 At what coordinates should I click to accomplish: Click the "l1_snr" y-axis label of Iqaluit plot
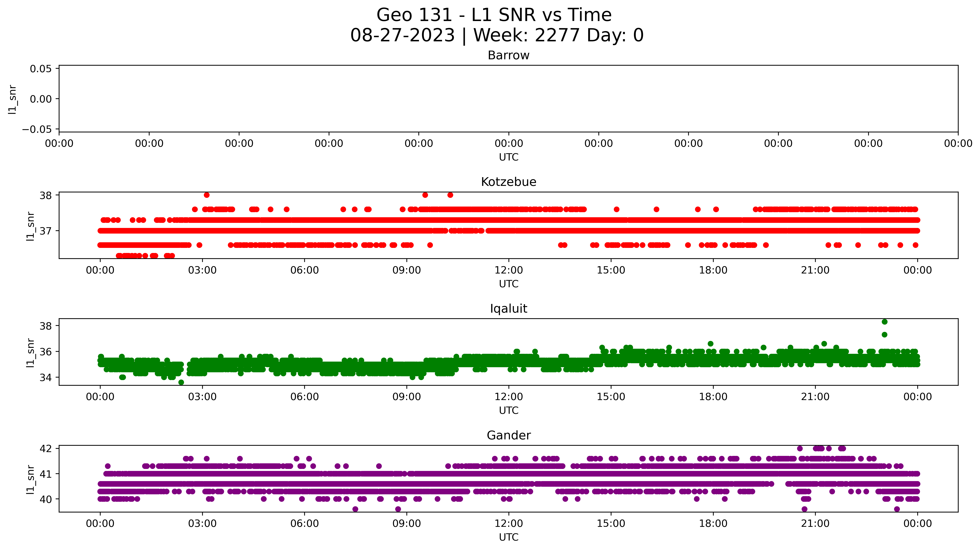(x=30, y=353)
